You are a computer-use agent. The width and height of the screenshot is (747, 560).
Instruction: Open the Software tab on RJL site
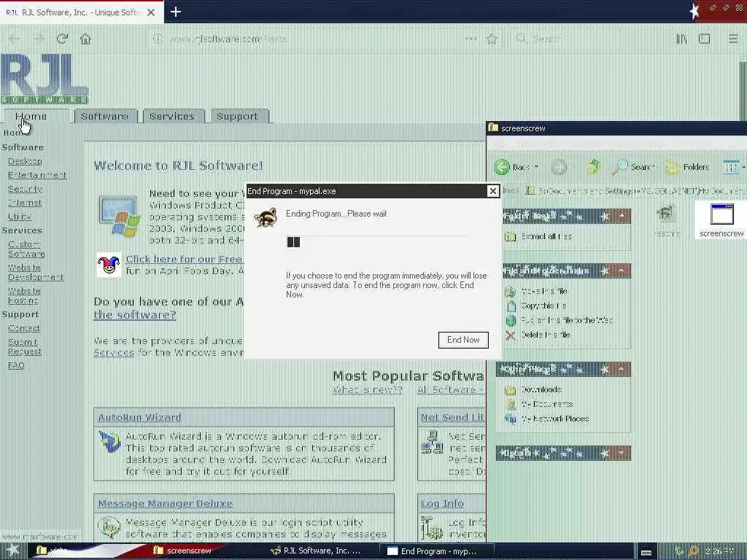(105, 116)
